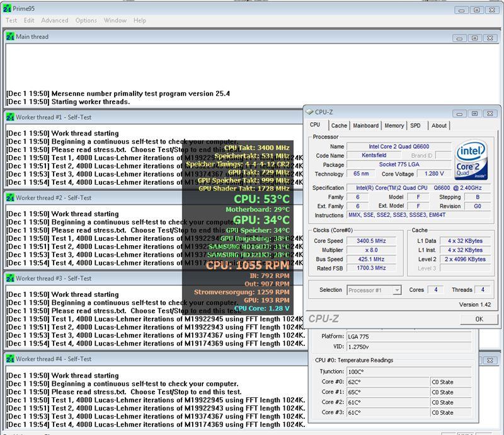
Task: Open the Help menu in Prime95
Action: [140, 20]
